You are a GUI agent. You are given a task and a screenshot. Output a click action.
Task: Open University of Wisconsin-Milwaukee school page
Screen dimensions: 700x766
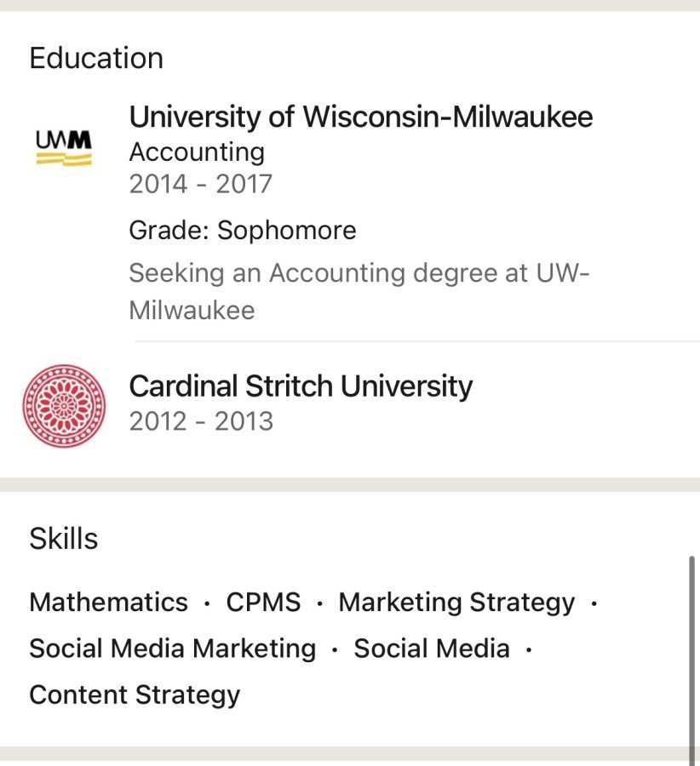pos(361,117)
